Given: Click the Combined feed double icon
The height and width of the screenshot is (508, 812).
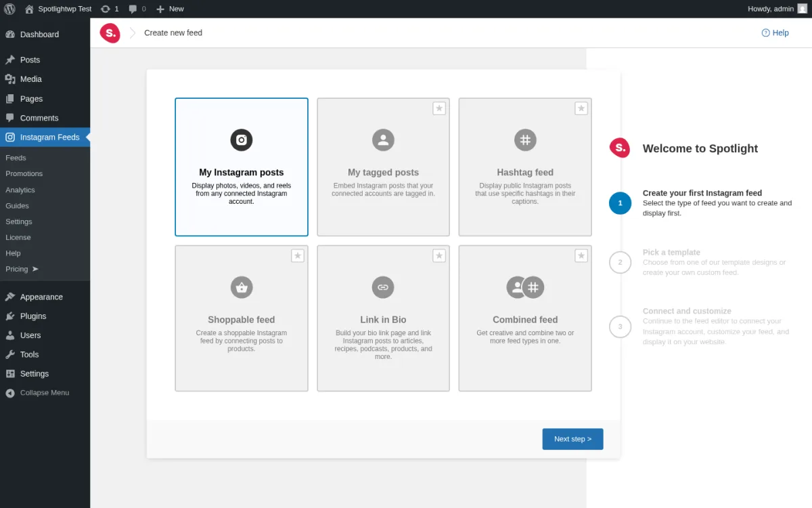Looking at the screenshot, I should [525, 287].
